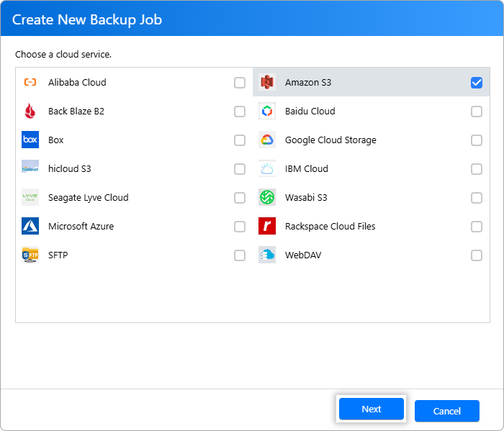Click the SFTP folder icon
Screen dimensions: 504x431
coord(30,255)
